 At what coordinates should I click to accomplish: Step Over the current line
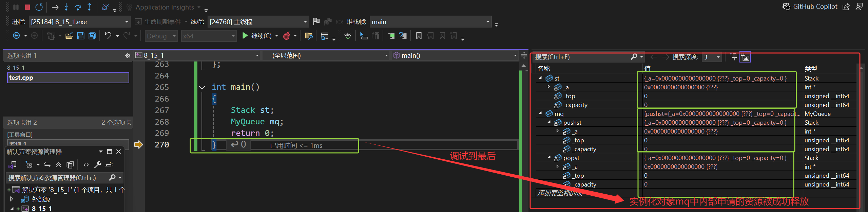(78, 7)
